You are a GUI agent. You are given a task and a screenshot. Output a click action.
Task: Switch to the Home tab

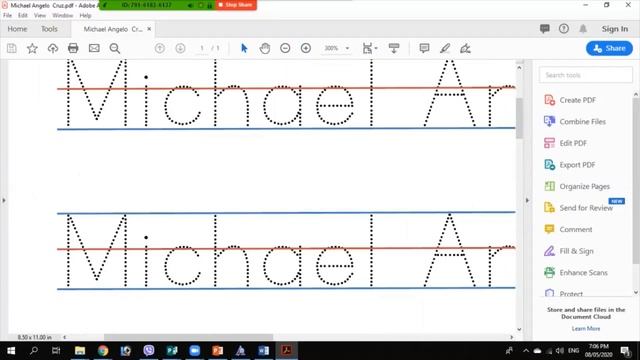pyautogui.click(x=17, y=29)
